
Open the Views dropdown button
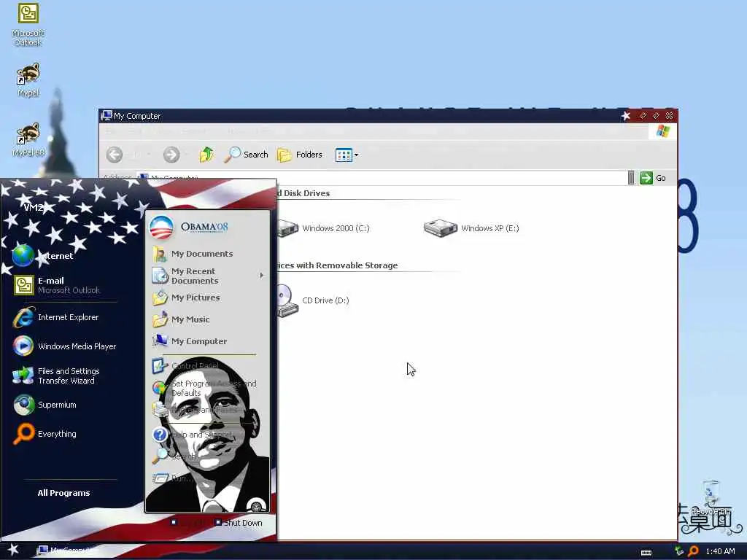[x=347, y=155]
